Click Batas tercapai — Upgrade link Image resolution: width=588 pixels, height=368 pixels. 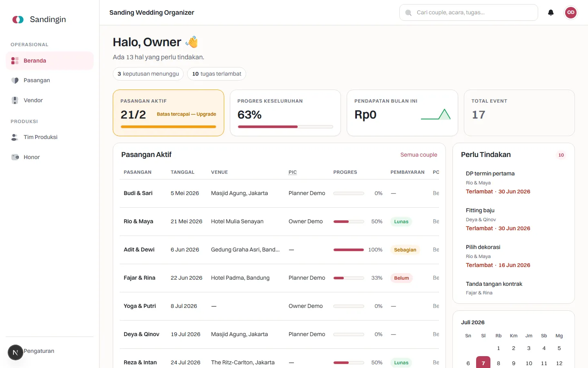click(x=187, y=114)
